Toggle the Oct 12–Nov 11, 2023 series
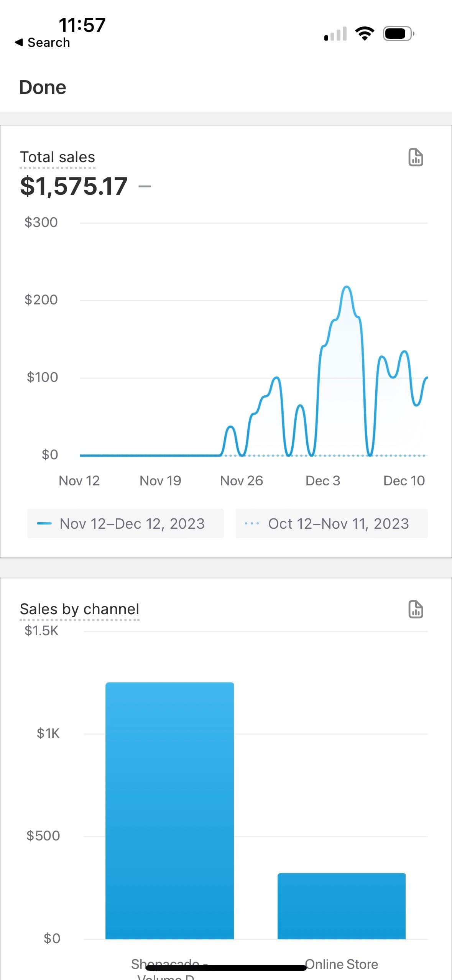The height and width of the screenshot is (980, 452). (332, 524)
